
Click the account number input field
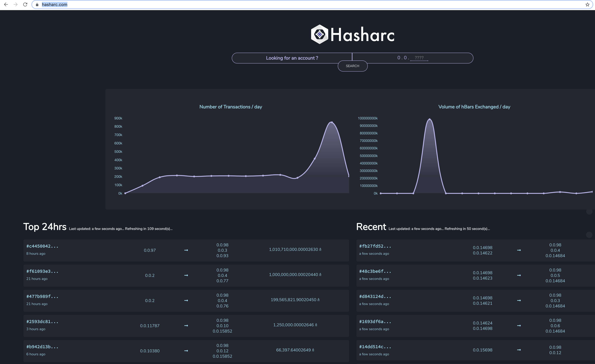[x=419, y=58]
